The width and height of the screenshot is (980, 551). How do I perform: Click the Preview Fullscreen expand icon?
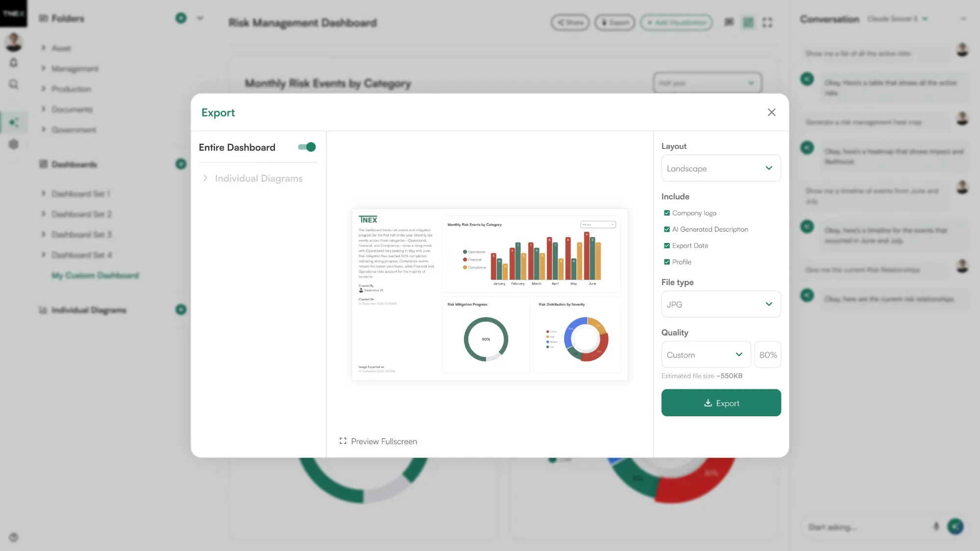point(343,441)
